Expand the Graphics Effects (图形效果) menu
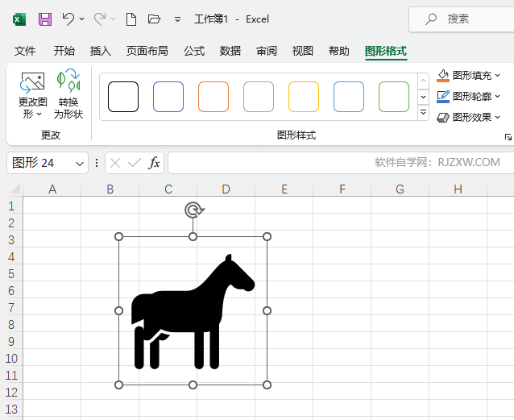Image resolution: width=514 pixels, height=420 pixels. 469,118
